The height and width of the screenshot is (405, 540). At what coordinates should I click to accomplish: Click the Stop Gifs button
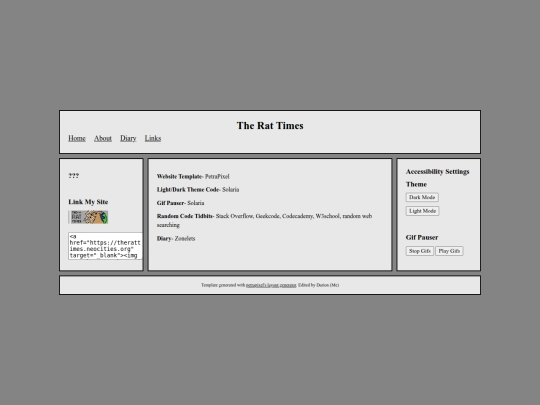(419, 251)
